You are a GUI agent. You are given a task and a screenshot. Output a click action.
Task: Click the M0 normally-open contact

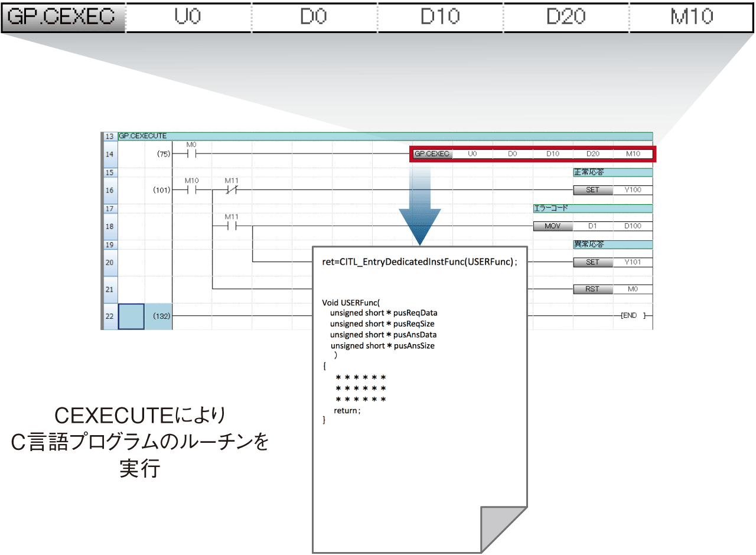point(191,155)
